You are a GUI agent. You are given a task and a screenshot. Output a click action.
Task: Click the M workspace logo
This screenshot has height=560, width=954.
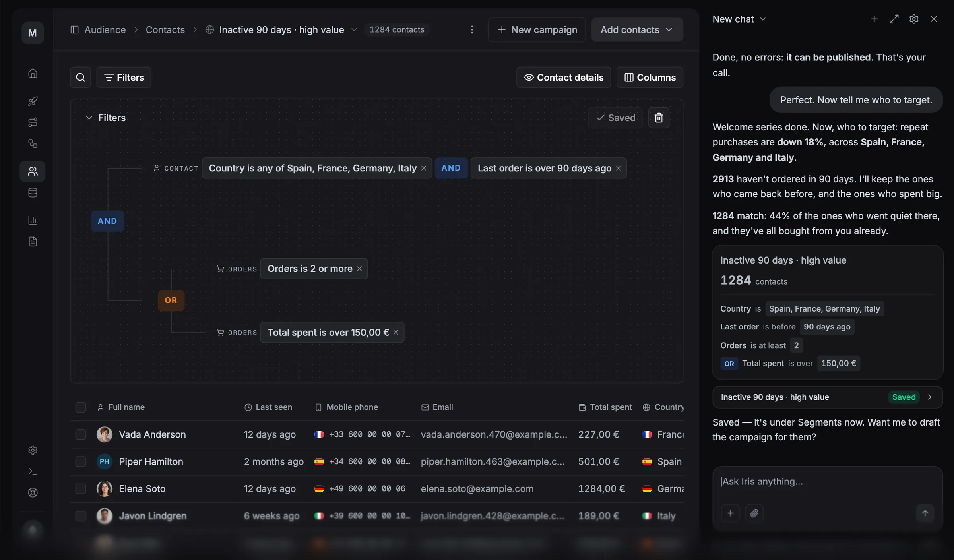click(33, 33)
